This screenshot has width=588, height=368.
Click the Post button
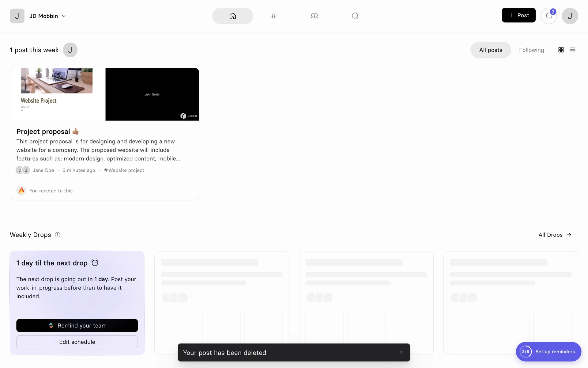[x=518, y=15]
